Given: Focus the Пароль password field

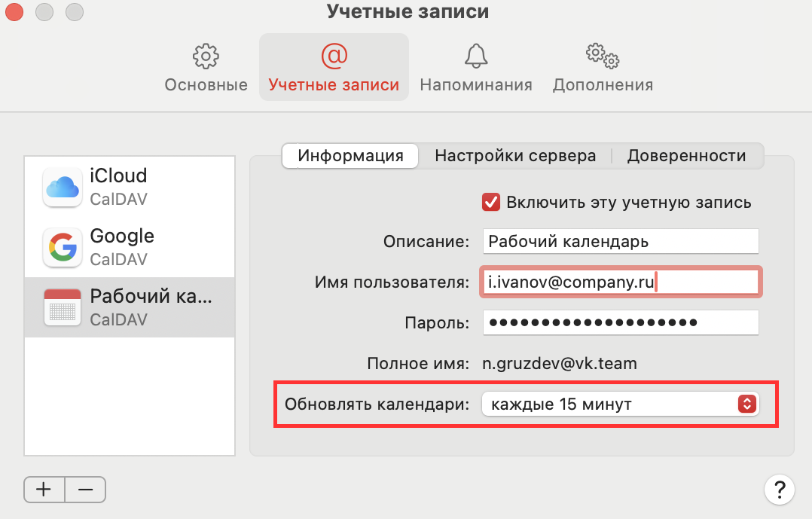Looking at the screenshot, I should pos(620,322).
